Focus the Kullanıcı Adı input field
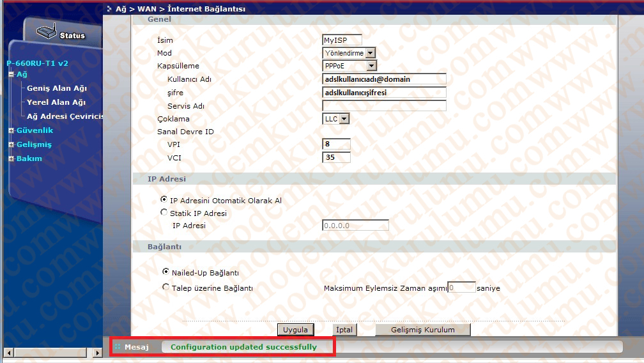 coord(385,79)
